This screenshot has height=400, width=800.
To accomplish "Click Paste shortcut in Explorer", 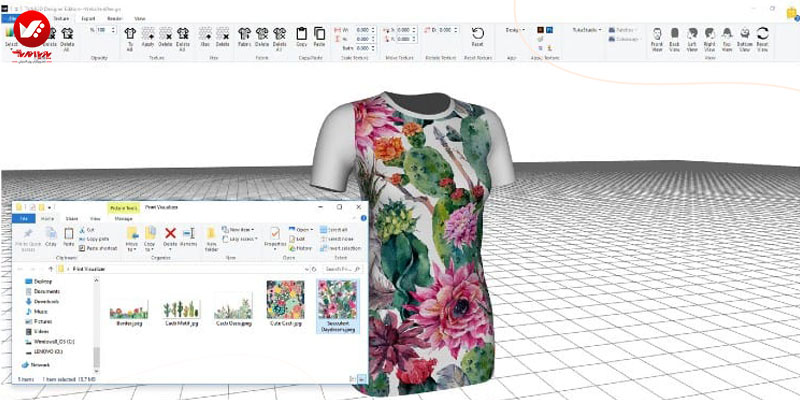I will 98,248.
